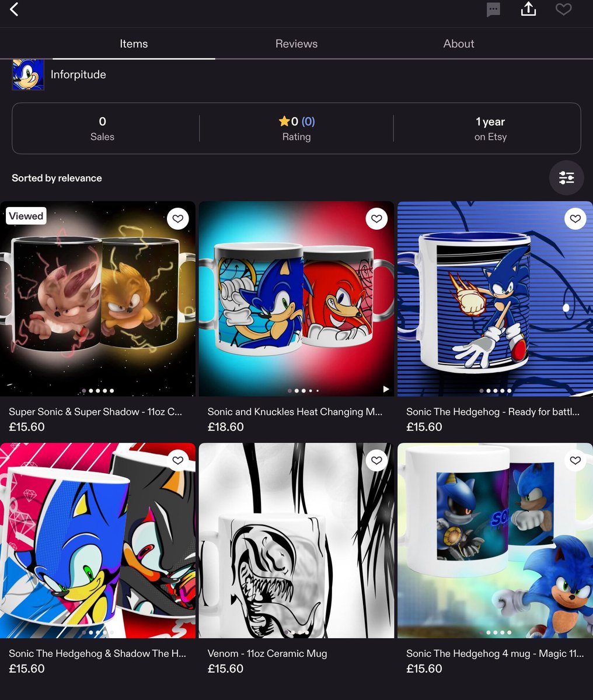
Task: Tap image dots on Super Sonic mug
Action: [98, 391]
